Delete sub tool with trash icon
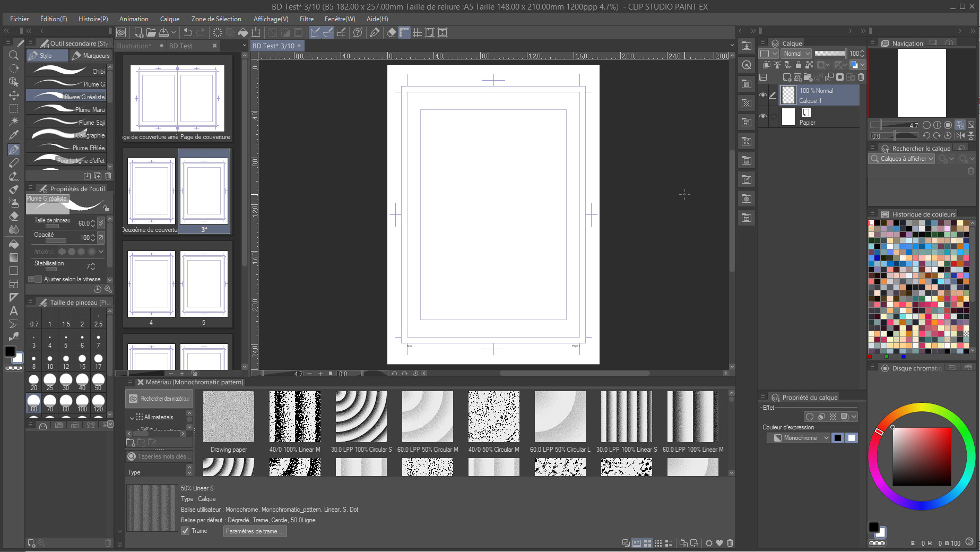Viewport: 980px width, 552px height. pos(108,176)
